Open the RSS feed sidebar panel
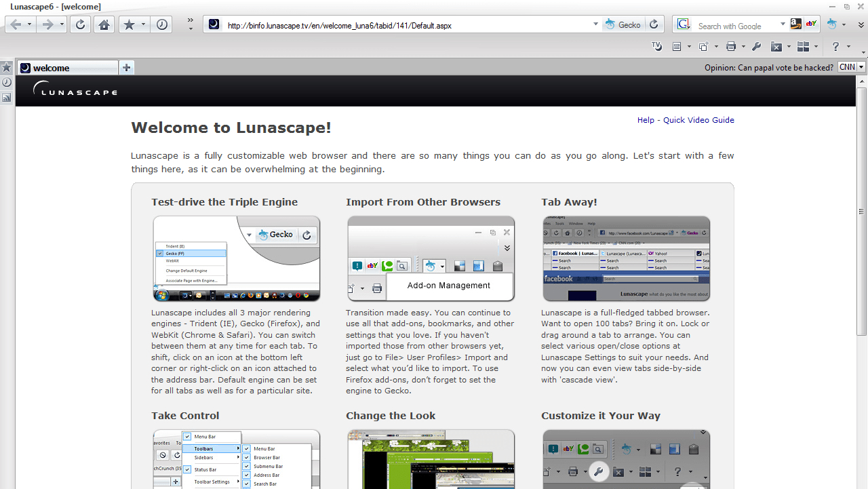Viewport: 868px width, 489px height. pos(6,98)
